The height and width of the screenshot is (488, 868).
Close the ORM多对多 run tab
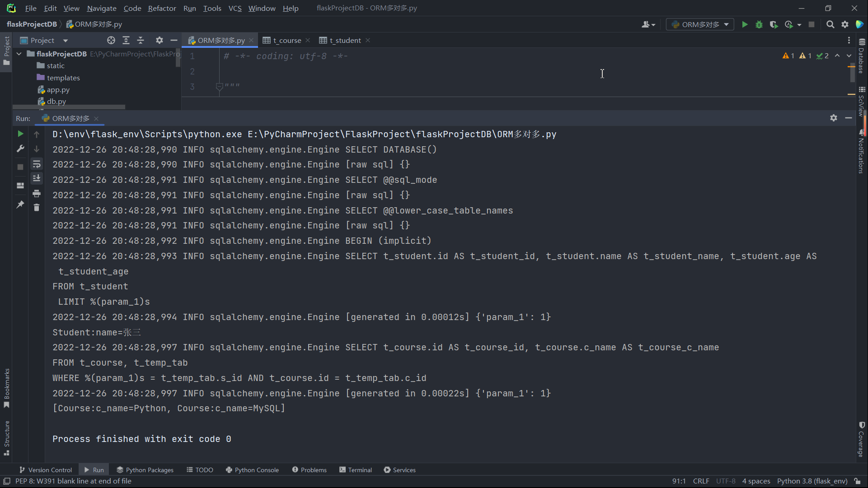96,119
